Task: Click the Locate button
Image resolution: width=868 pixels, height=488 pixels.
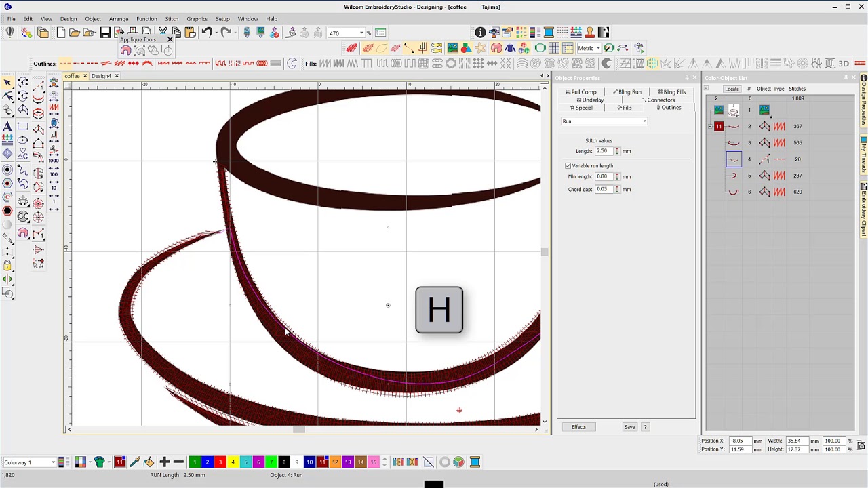Action: (x=732, y=89)
